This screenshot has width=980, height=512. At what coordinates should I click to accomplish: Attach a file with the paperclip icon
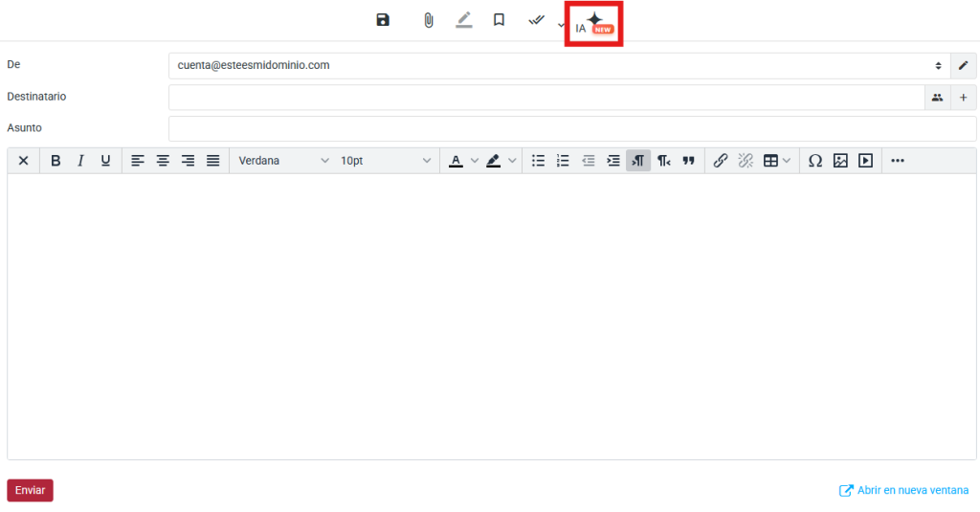pyautogui.click(x=428, y=21)
